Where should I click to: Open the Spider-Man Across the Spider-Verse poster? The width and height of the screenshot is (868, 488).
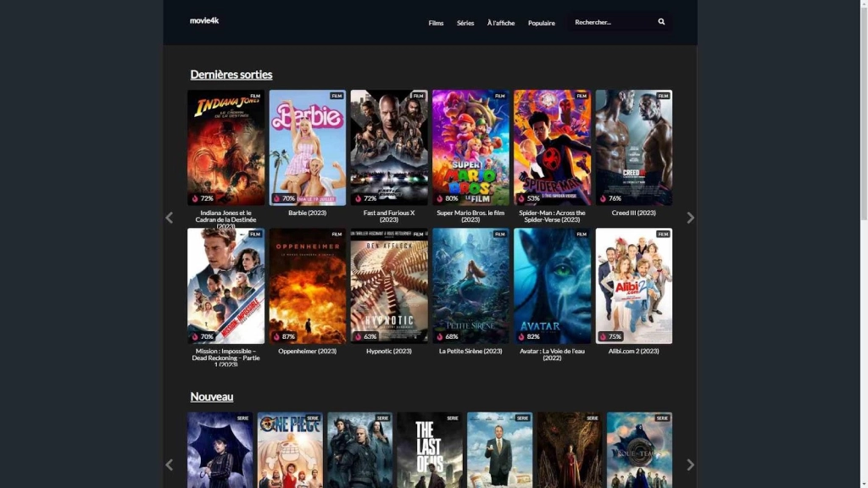(552, 147)
